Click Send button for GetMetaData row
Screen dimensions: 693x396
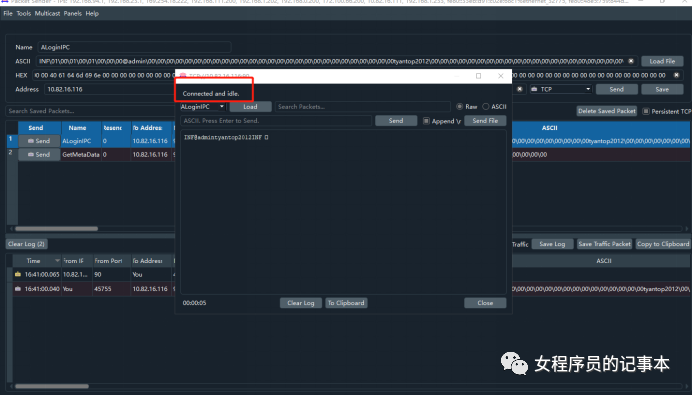[39, 154]
